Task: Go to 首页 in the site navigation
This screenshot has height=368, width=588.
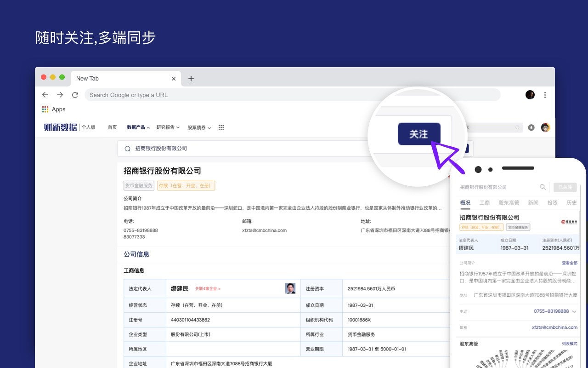Action: [112, 127]
